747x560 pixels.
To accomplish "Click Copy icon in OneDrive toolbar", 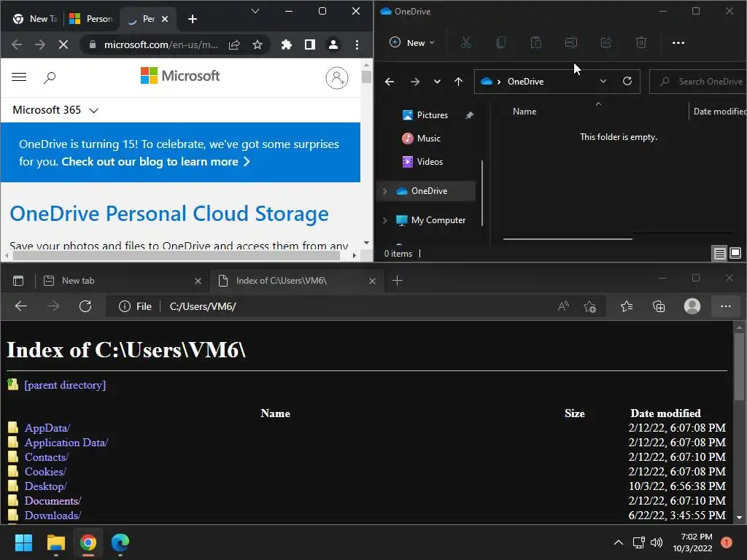I will tap(501, 43).
